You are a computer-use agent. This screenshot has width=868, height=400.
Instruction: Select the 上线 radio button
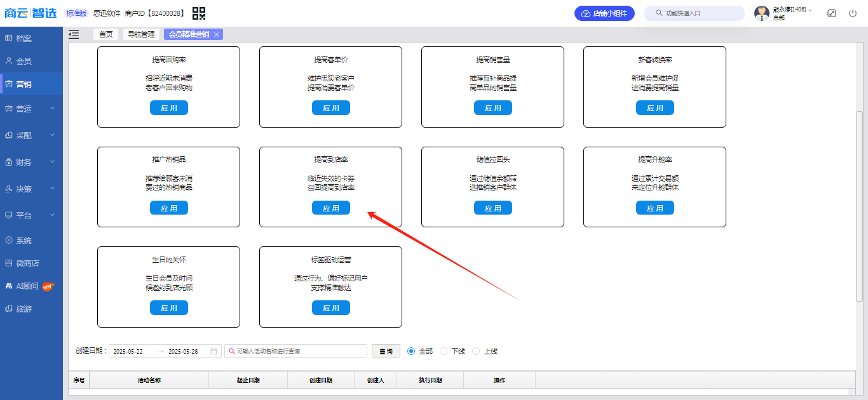476,351
